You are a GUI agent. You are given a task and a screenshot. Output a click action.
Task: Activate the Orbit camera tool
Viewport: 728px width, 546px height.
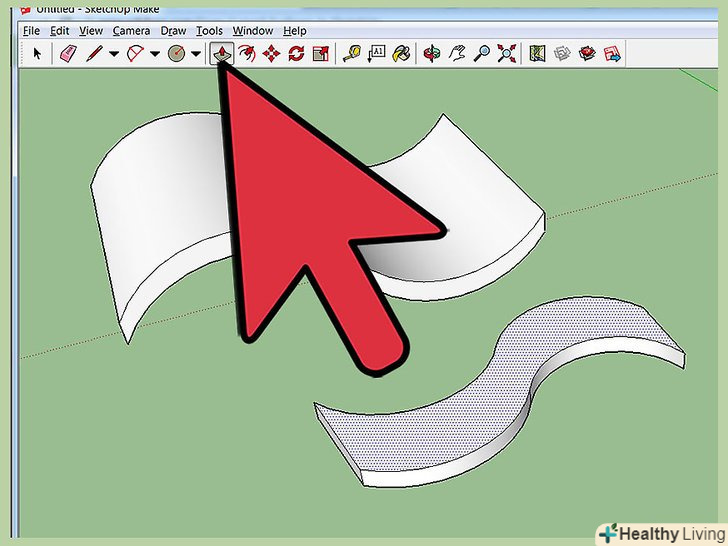pyautogui.click(x=432, y=53)
